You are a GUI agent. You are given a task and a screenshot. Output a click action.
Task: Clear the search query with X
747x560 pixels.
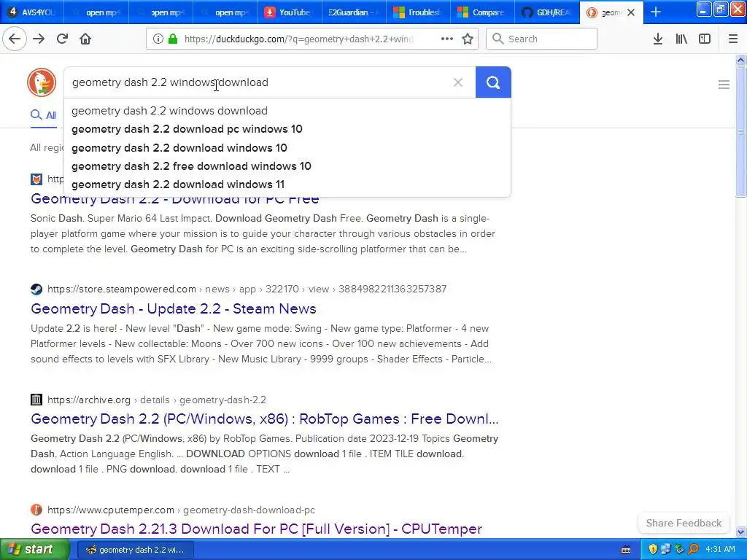click(458, 82)
